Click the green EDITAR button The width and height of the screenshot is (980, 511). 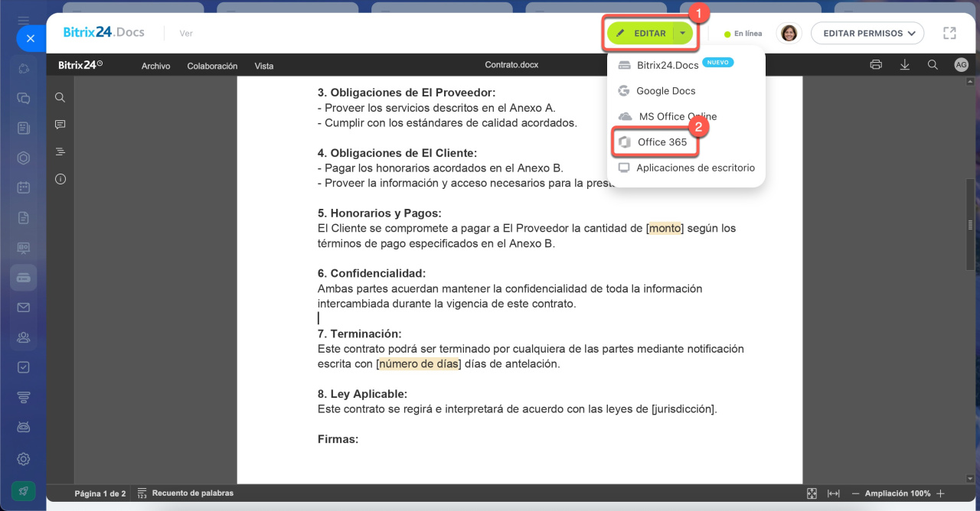tap(641, 34)
